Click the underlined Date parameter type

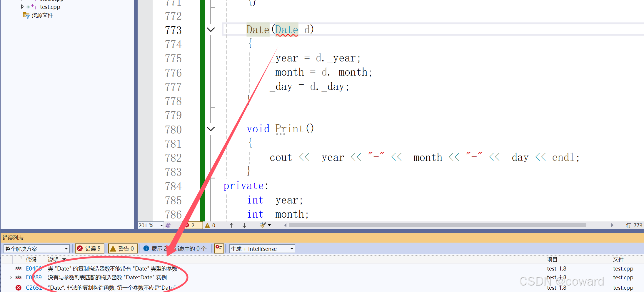pos(287,30)
